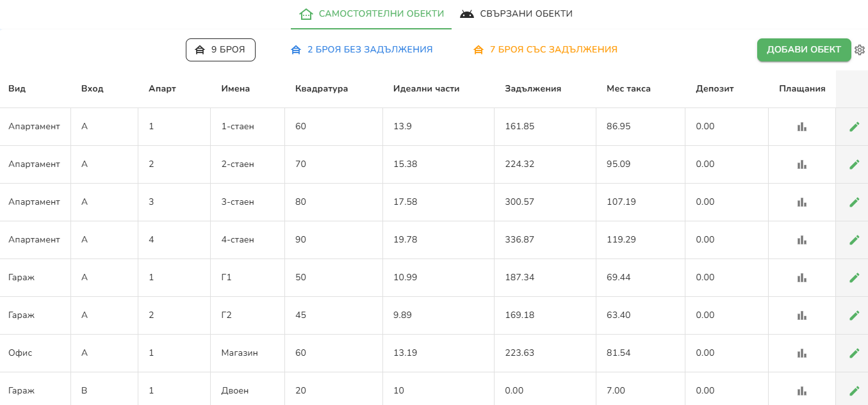Open payments chart for garage Г1
This screenshot has width=868, height=405.
(x=801, y=277)
